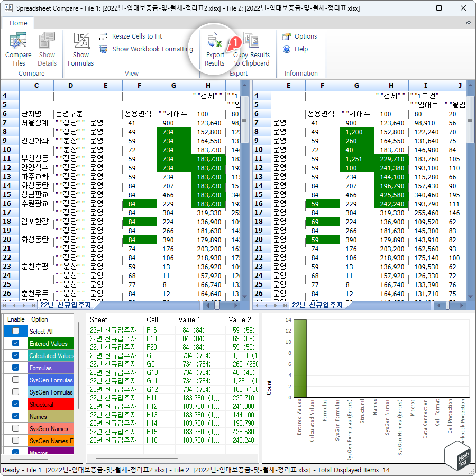476x476 pixels.
Task: Select the H11 difference row
Action: 172,398
